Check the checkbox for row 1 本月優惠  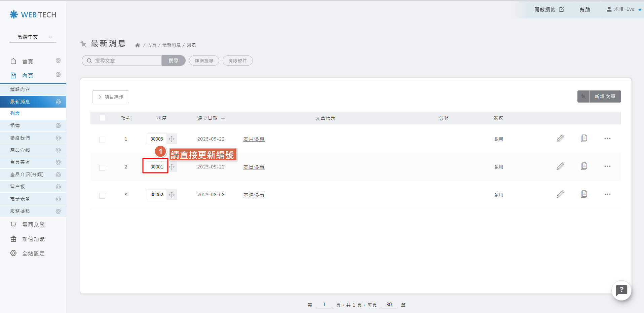102,140
